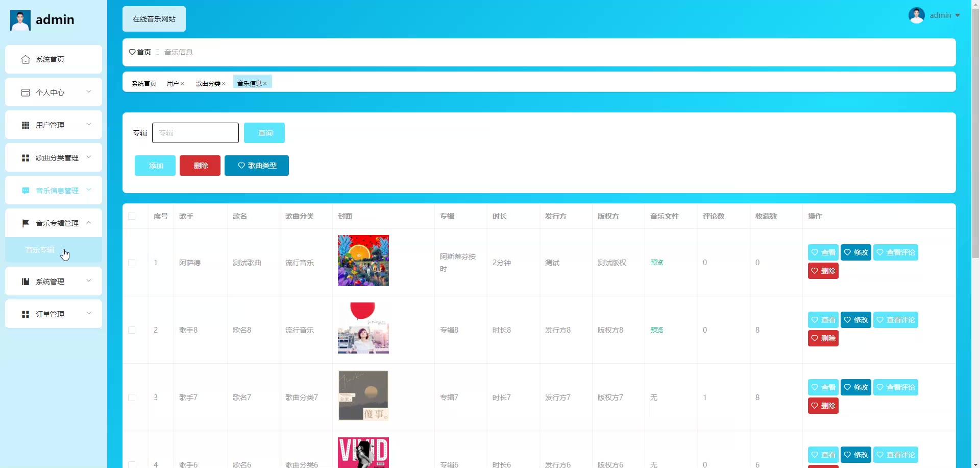Screen dimensions: 980x468
Task: Open the 系统首页 sidebar menu item
Action: (x=54, y=59)
